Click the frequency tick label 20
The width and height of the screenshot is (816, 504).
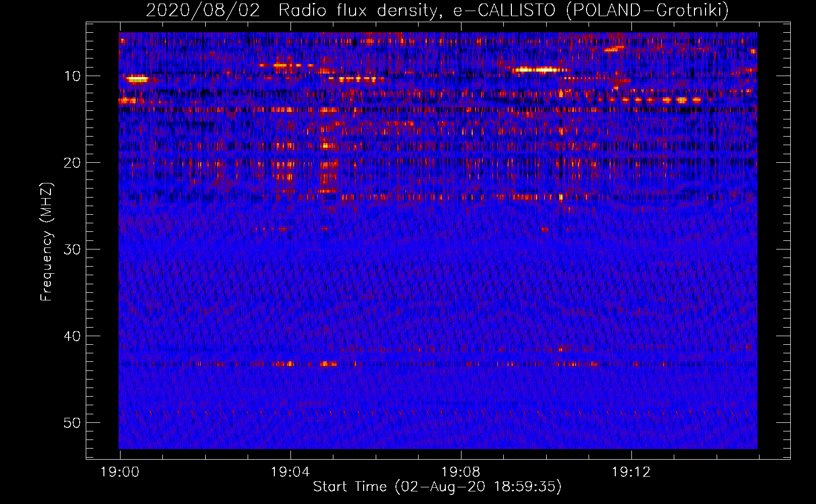(73, 163)
